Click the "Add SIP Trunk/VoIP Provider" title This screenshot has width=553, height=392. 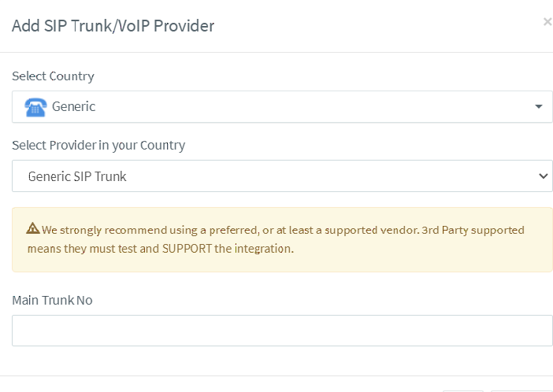coord(113,26)
